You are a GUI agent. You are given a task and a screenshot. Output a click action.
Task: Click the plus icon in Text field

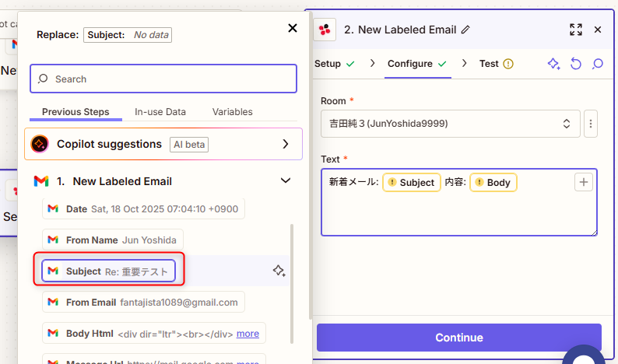584,182
